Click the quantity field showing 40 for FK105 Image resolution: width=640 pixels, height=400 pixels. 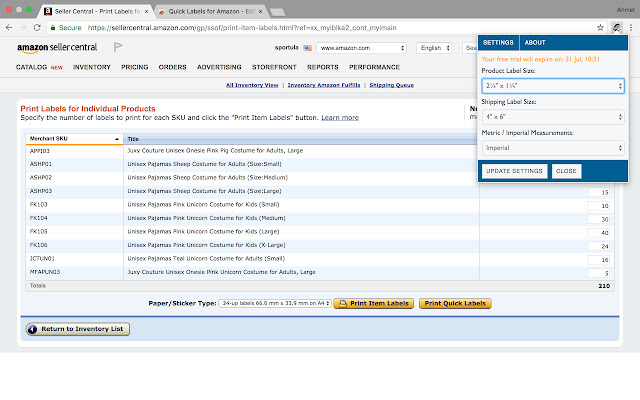coord(599,233)
